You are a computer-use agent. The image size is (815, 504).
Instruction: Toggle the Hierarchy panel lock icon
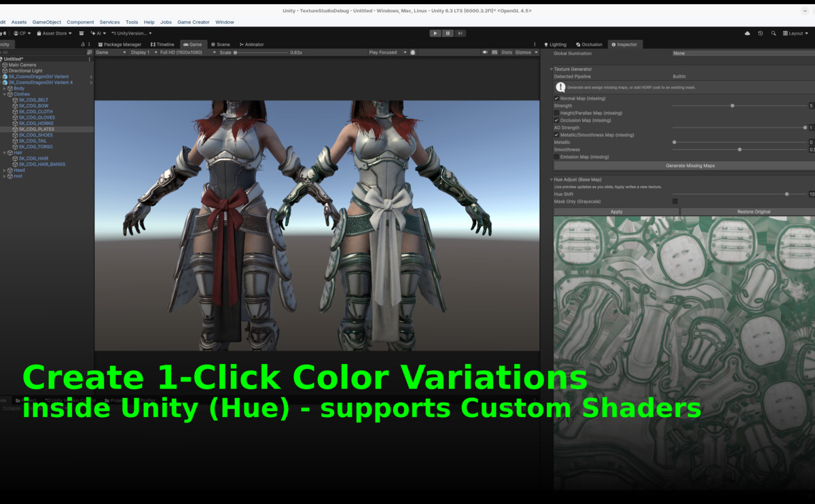tap(83, 44)
